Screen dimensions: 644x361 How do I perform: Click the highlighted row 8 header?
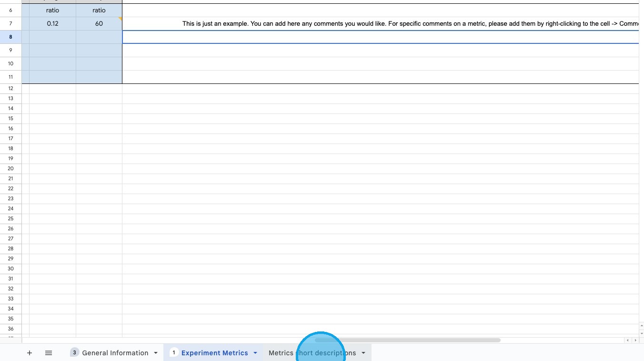10,37
